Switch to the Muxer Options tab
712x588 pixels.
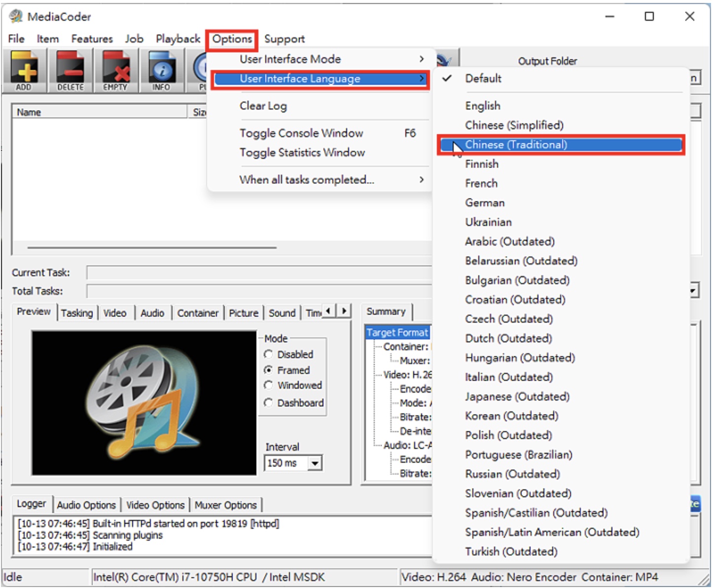(x=226, y=505)
